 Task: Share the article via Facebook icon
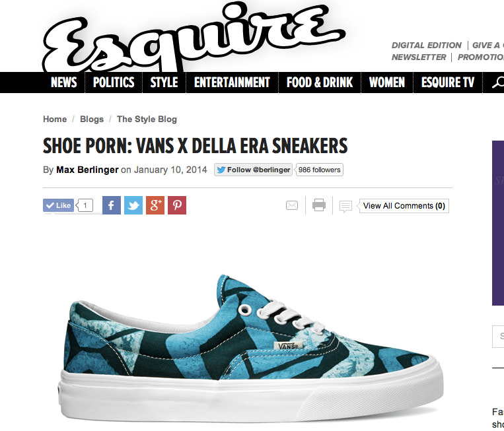click(112, 205)
